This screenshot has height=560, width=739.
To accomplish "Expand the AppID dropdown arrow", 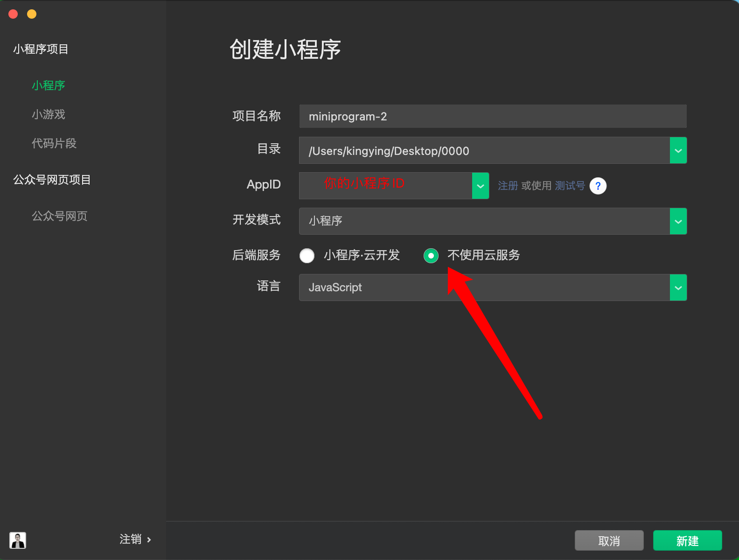I will 481,186.
